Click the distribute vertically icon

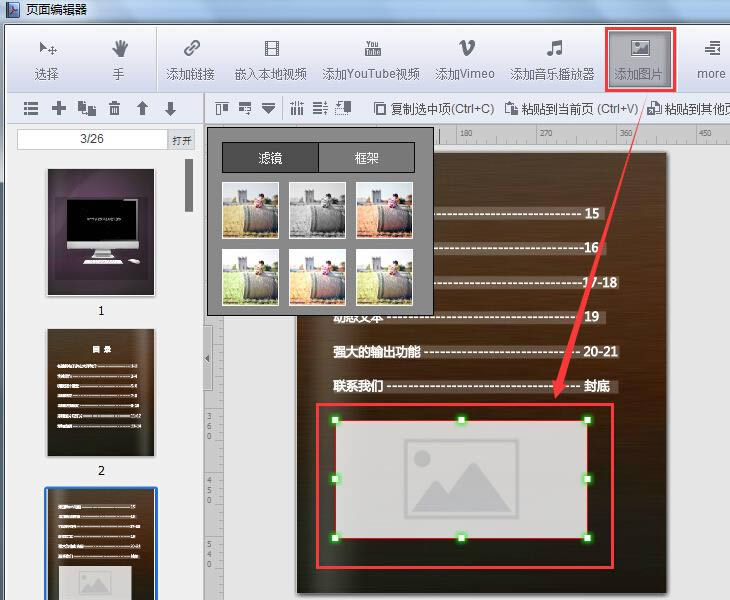[x=320, y=108]
